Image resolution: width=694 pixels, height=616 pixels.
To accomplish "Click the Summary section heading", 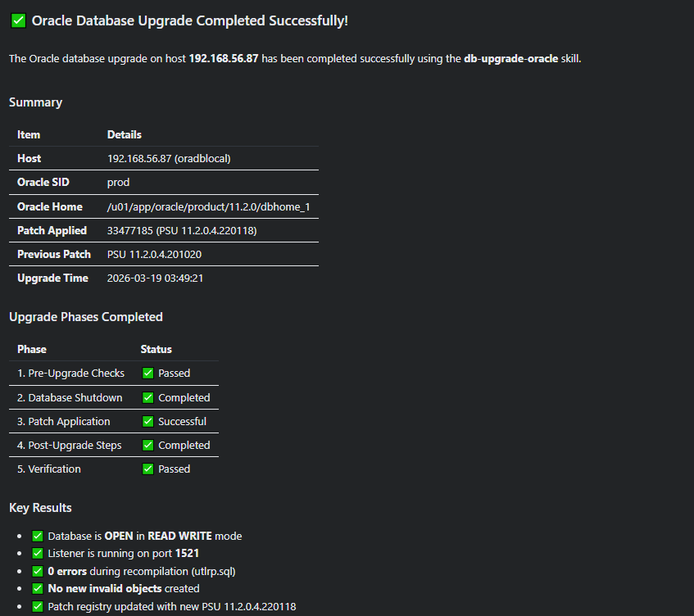I will tap(35, 102).
